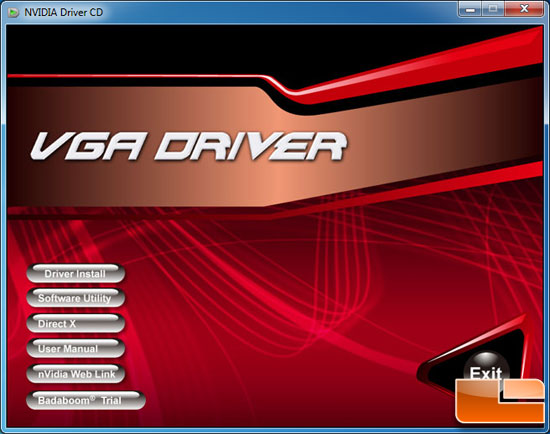The width and height of the screenshot is (550, 434).
Task: Close the window with the red X
Action: tap(524, 9)
